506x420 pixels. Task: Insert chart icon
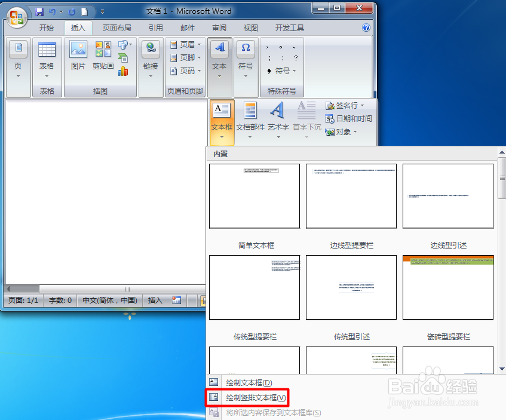coord(123,71)
